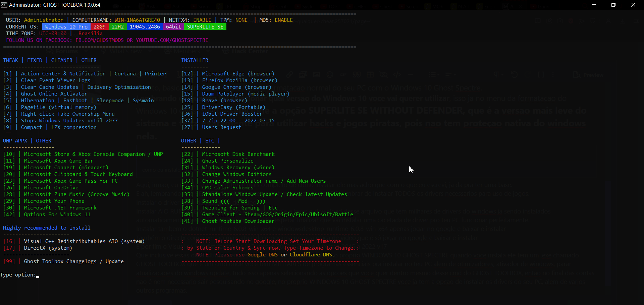This screenshot has height=305, width=644.
Task: Click 'Game Client - Steam/GOG/Origin/Epic/Ubisoft/Battle' entry
Action: [x=277, y=215]
